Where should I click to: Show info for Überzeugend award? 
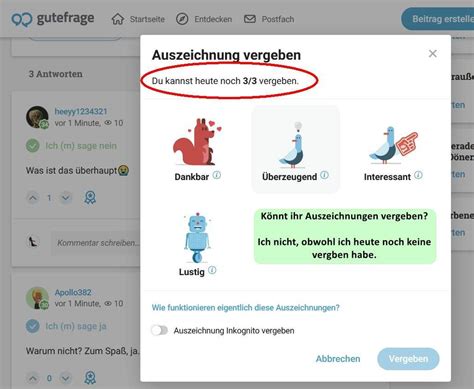pyautogui.click(x=324, y=175)
